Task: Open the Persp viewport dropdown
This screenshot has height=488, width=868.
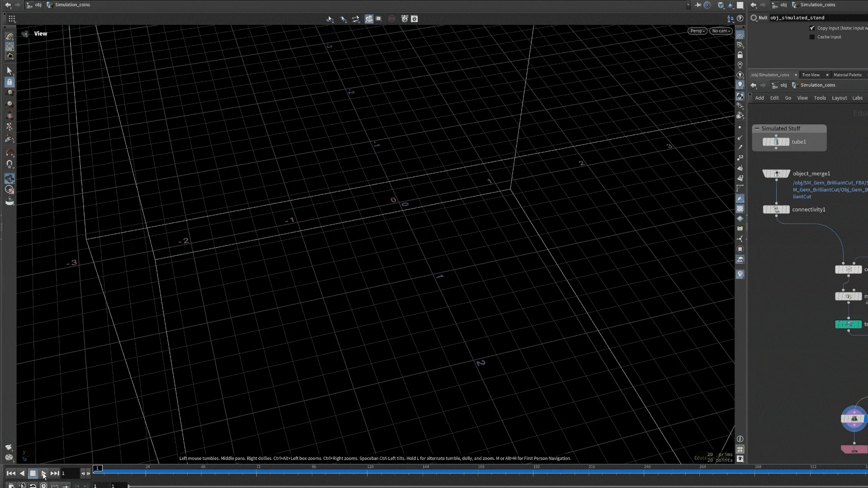Action: click(x=697, y=31)
